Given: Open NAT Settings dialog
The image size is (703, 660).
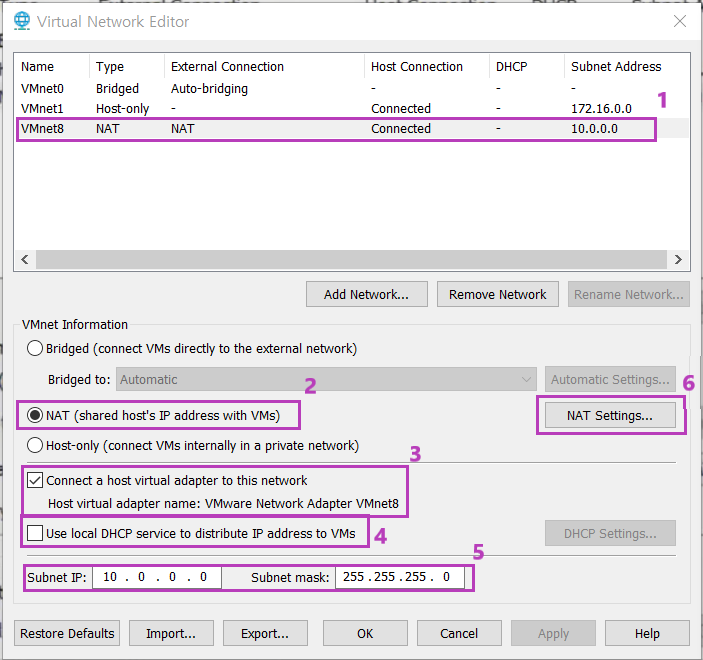Looking at the screenshot, I should click(x=610, y=415).
